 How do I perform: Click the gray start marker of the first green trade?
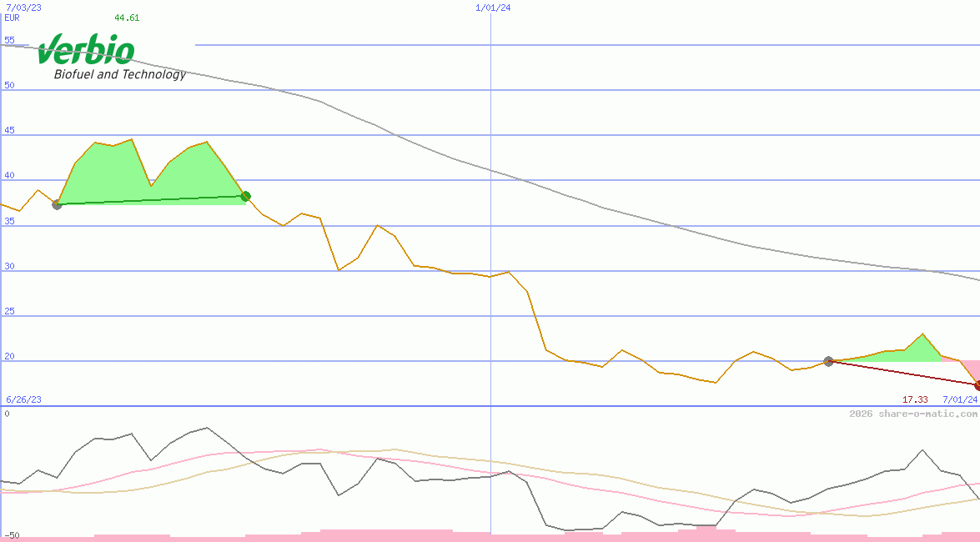57,204
